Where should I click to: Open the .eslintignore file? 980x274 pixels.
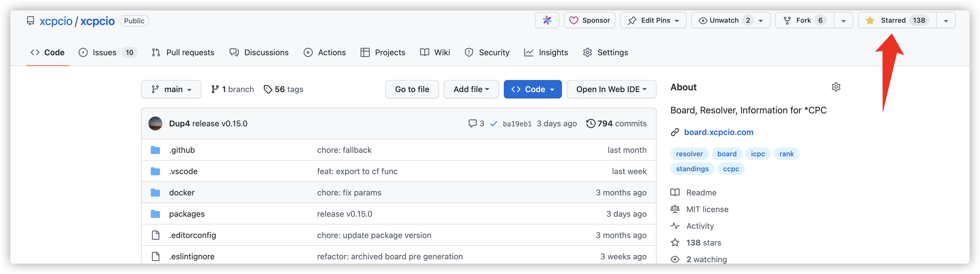[192, 257]
